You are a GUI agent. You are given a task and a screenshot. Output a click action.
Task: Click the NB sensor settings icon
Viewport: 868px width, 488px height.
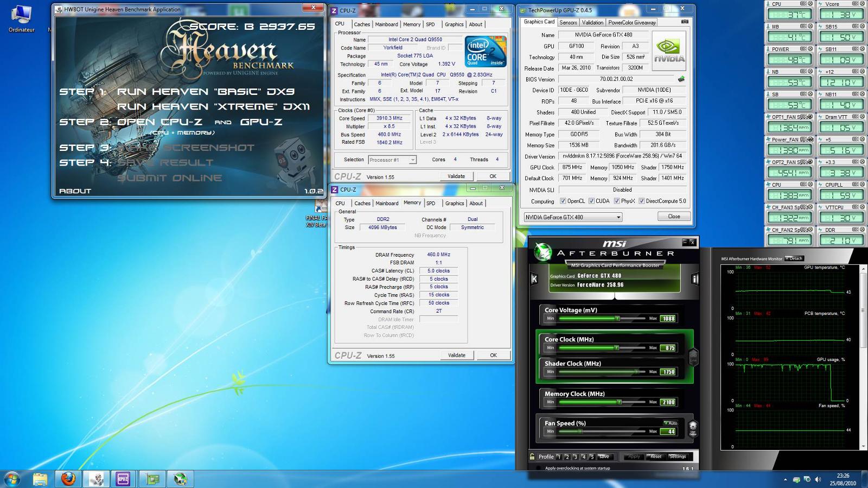[804, 71]
